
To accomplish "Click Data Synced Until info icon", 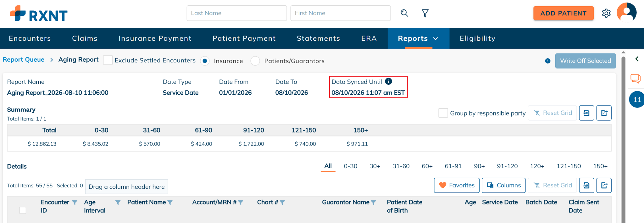I will 389,81.
